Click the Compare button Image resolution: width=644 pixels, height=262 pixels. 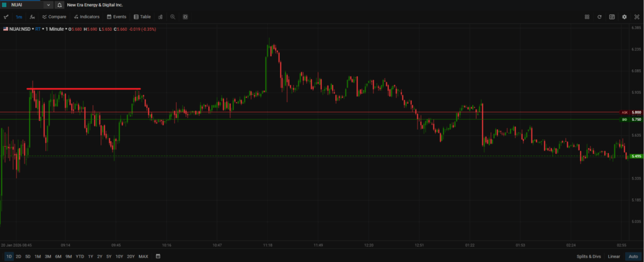[54, 17]
